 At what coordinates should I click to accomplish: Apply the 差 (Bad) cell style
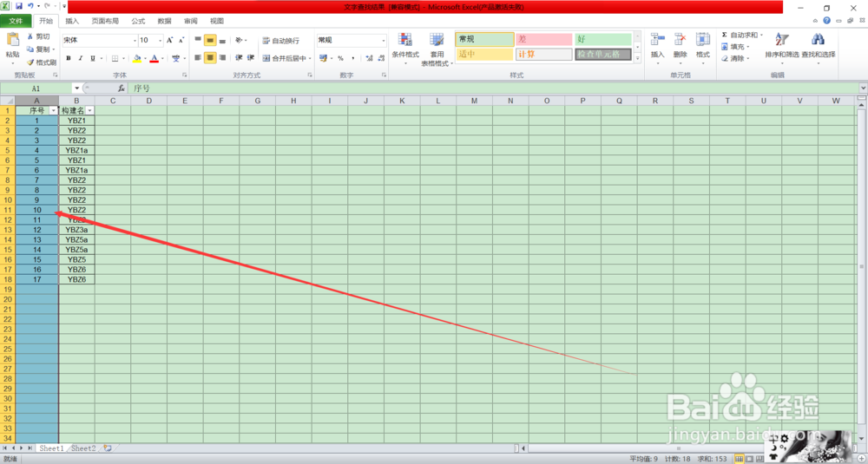coord(543,39)
